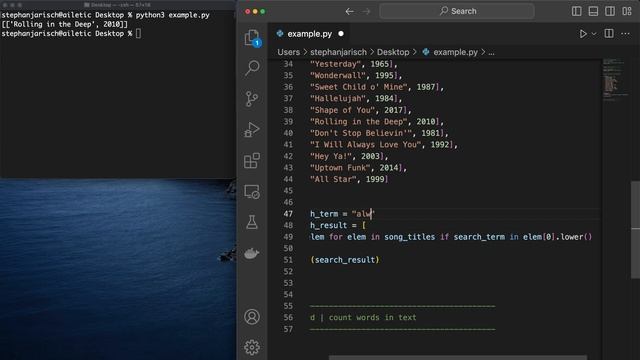This screenshot has height=360, width=640.
Task: Click the VS Code window close button
Action: coord(247,11)
